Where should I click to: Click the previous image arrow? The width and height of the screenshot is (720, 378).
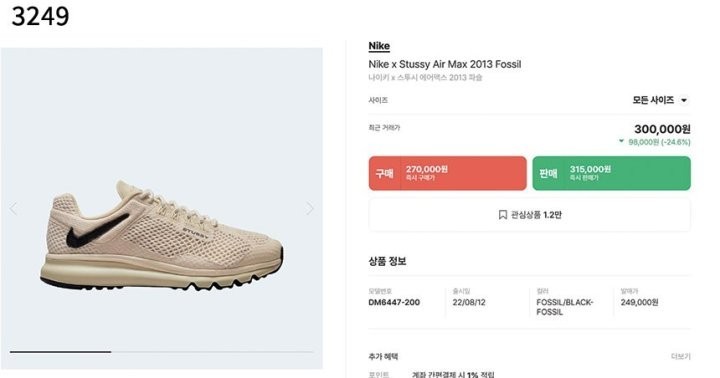point(13,209)
